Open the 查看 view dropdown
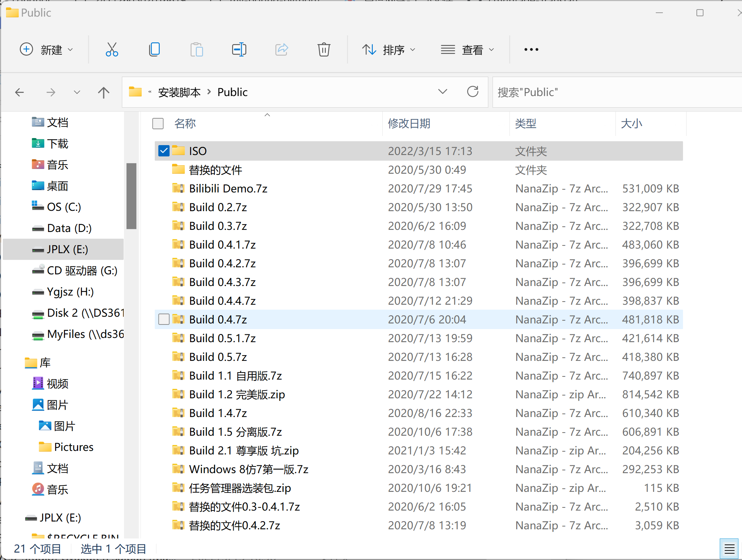This screenshot has width=742, height=560. [x=467, y=50]
